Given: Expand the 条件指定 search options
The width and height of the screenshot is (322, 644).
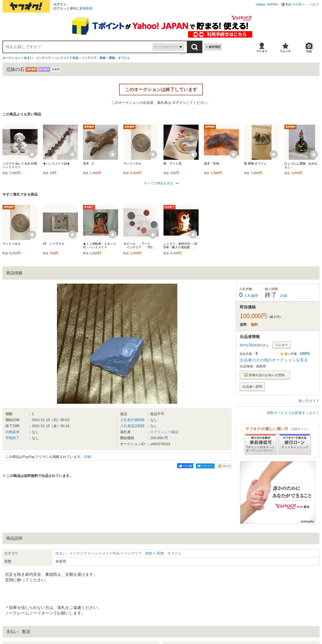Looking at the screenshot, I should pyautogui.click(x=213, y=47).
